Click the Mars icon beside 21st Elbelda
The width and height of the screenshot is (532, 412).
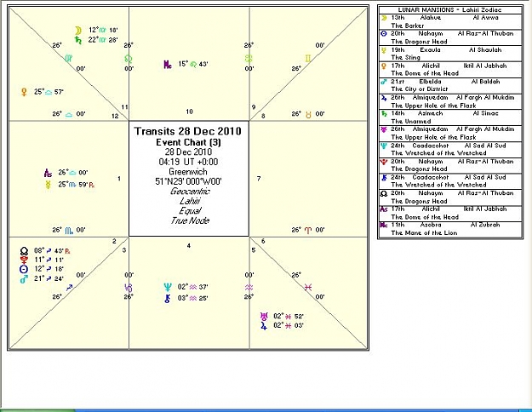[384, 82]
